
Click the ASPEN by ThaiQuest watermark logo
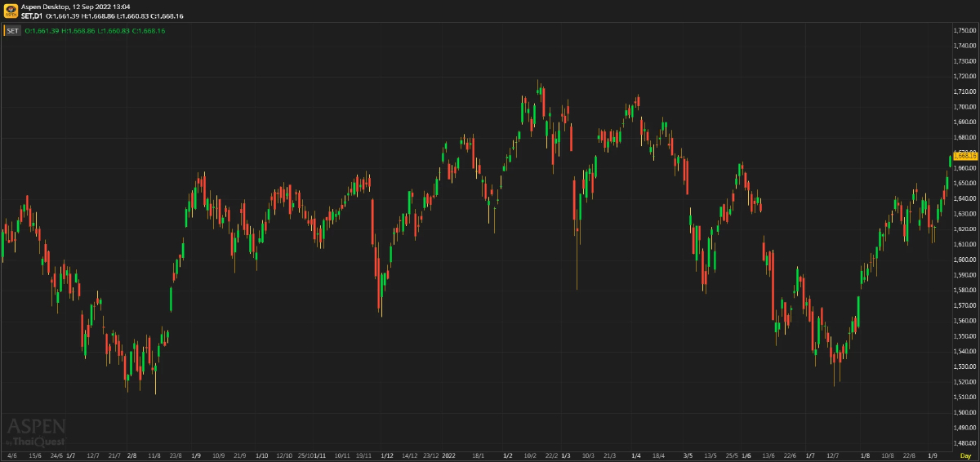(x=37, y=431)
